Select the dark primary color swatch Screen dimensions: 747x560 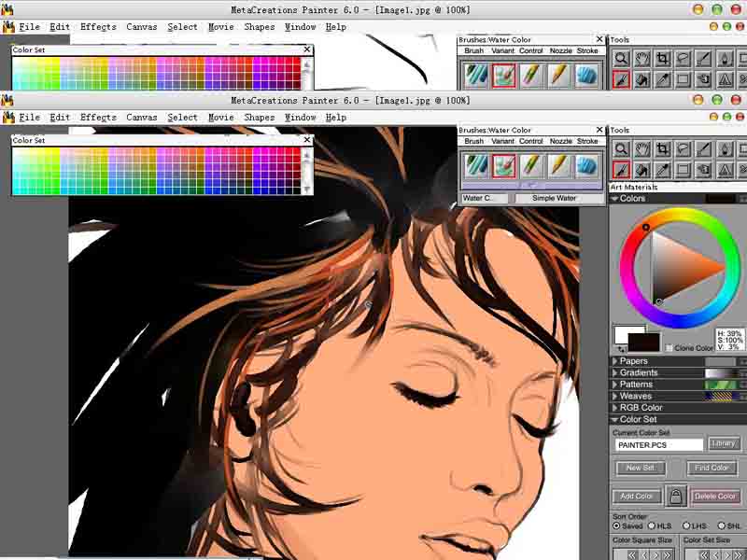click(x=644, y=343)
